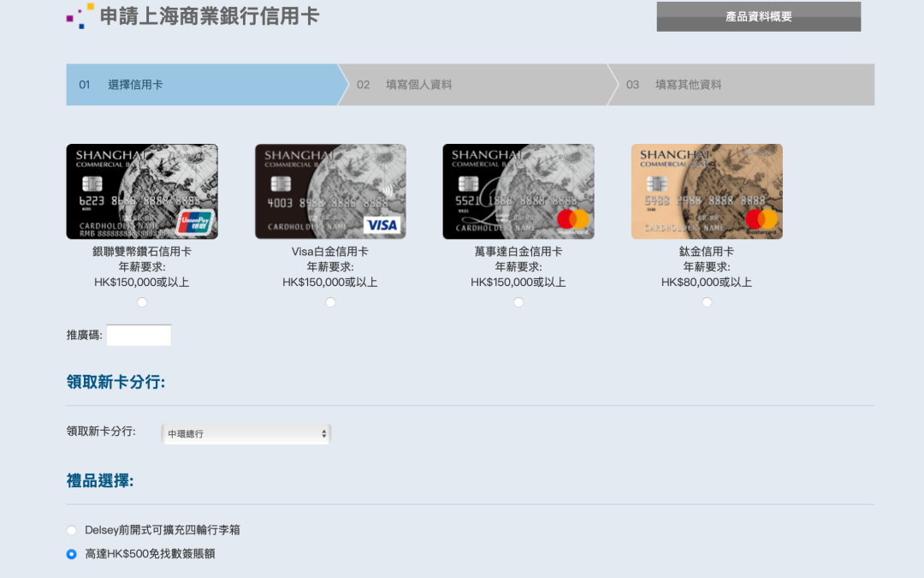Click the Visa白金信用卡 card name text
Viewport: 924px width, 578px height.
pos(330,251)
